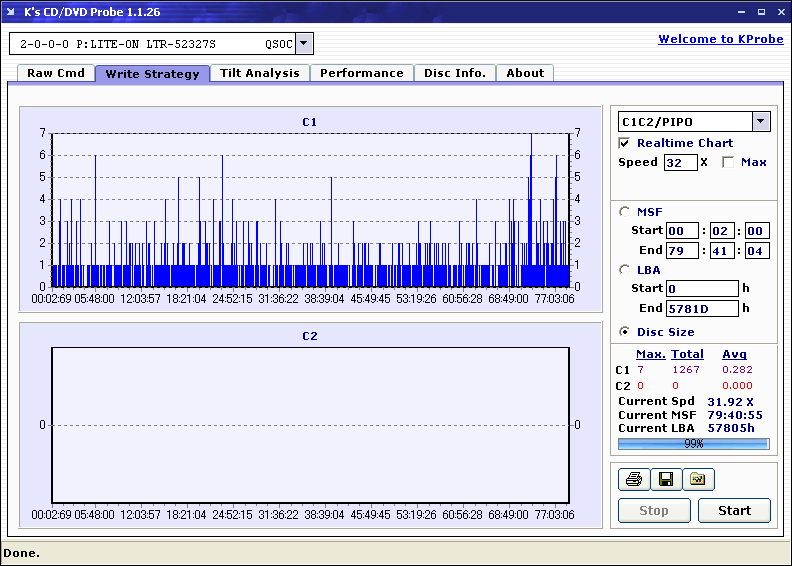Save results with the floppy disk icon

pyautogui.click(x=665, y=480)
